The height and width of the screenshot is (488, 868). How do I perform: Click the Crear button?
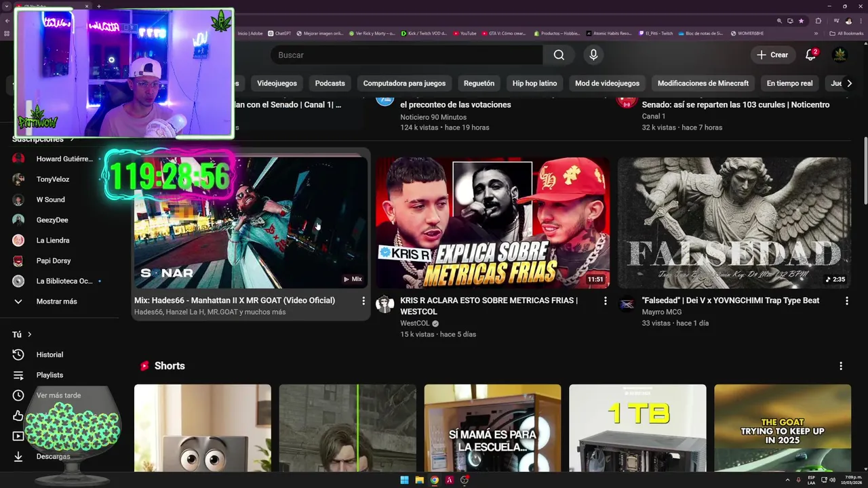772,55
